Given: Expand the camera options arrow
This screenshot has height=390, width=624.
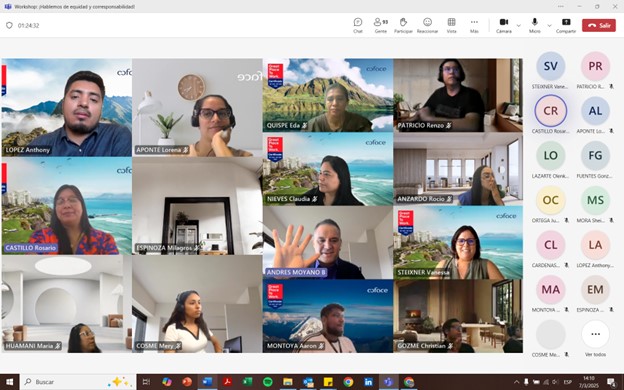Looking at the screenshot, I should [x=519, y=25].
